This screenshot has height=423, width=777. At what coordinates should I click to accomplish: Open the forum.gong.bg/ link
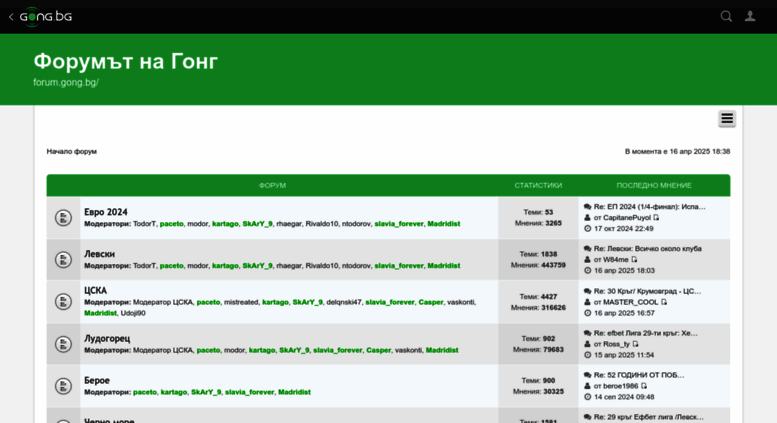point(66,83)
